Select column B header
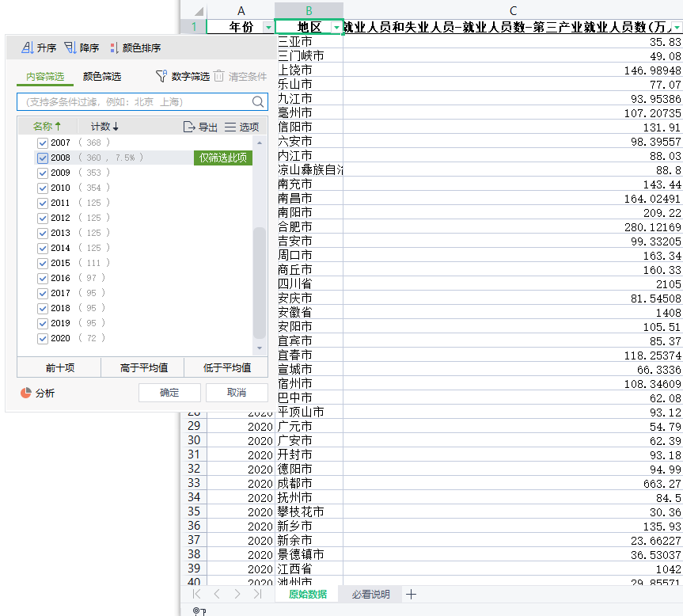683x616 pixels. pyautogui.click(x=309, y=11)
